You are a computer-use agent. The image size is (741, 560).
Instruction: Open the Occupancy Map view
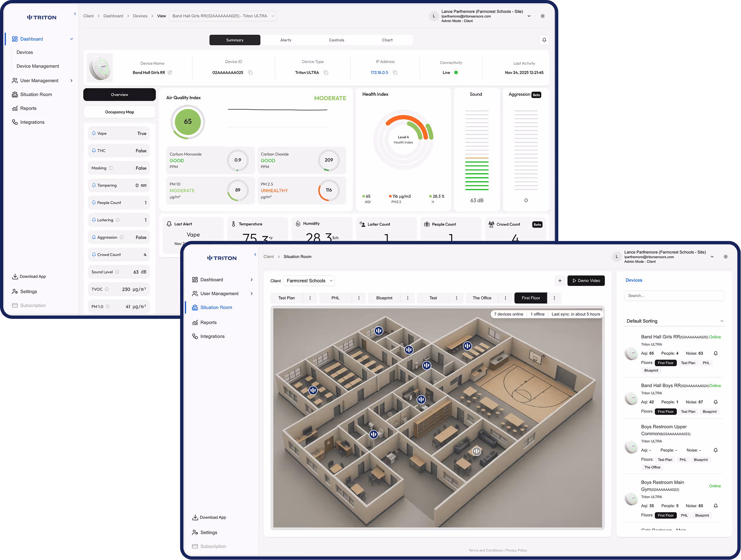119,112
